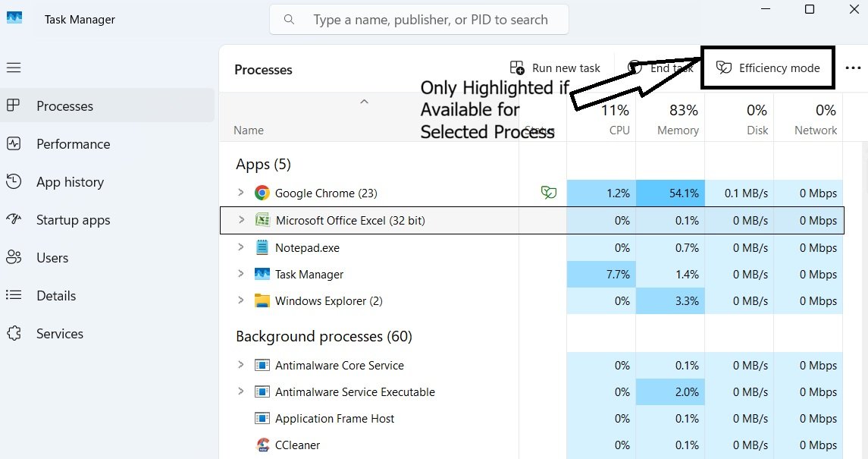
Task: Click the Startup apps gauge icon
Action: 14,219
